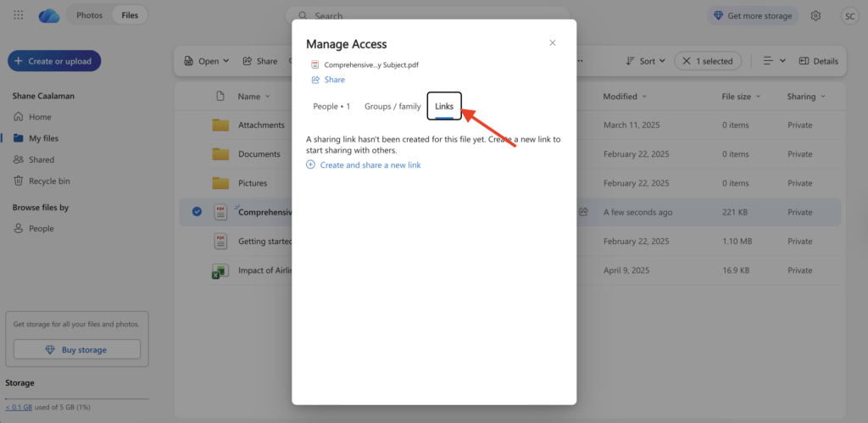Viewport: 868px width, 423px height.
Task: Select the Links tab
Action: pos(444,106)
